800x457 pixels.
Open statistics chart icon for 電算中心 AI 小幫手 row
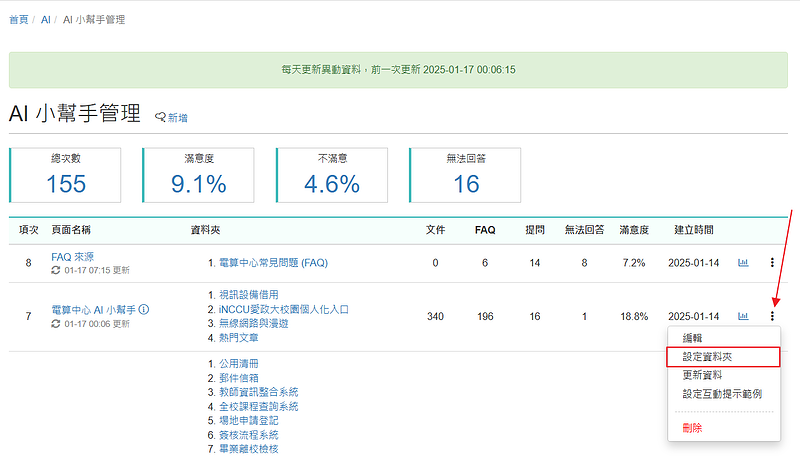[743, 316]
